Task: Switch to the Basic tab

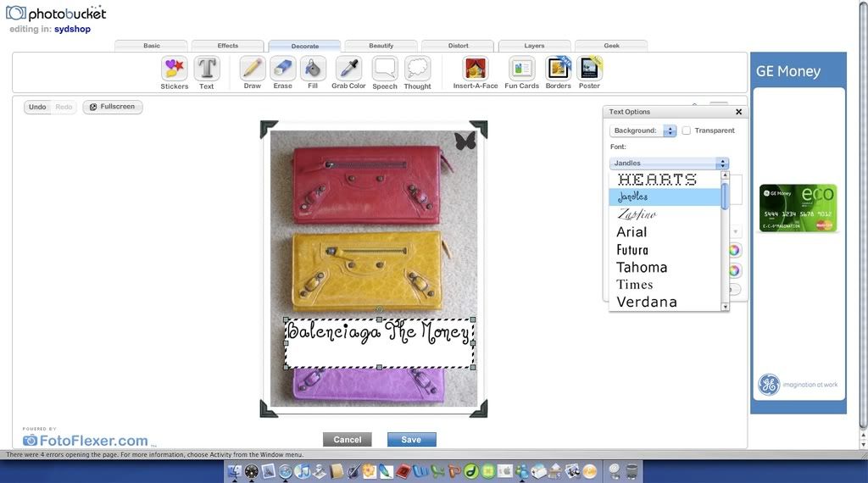Action: point(151,46)
